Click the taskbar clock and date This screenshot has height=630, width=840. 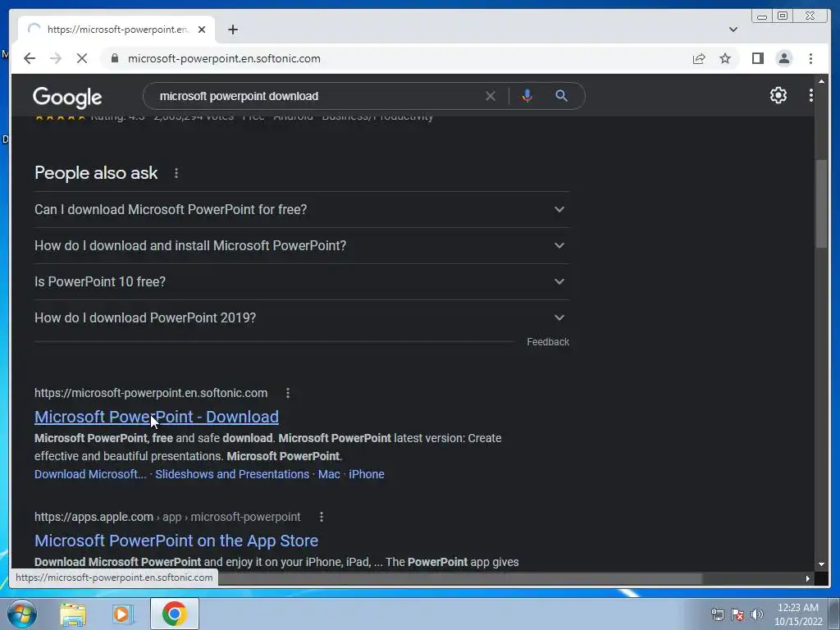[x=797, y=614]
